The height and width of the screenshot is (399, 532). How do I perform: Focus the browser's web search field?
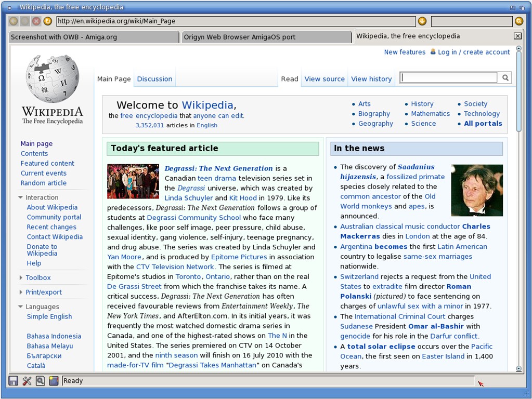point(472,21)
